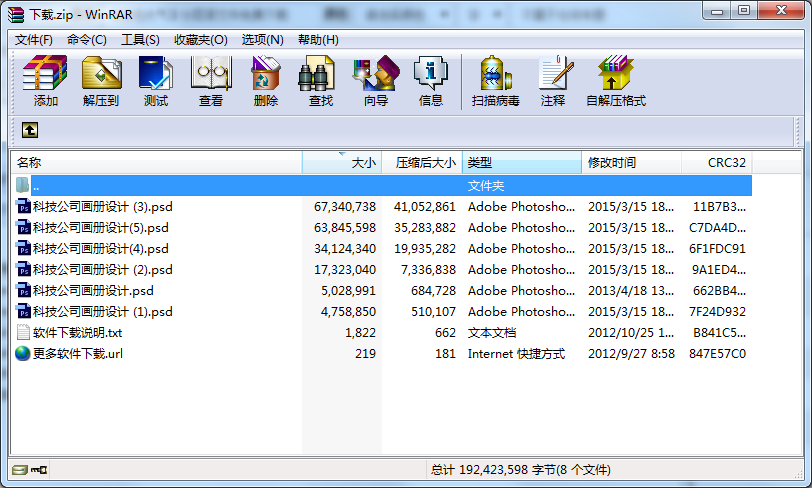Click the 查看 (View) glasses icon
Viewport: 812px width, 488px height.
coord(211,73)
